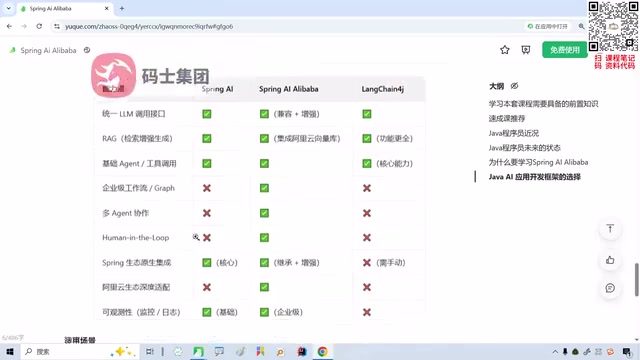The width and height of the screenshot is (640, 360).
Task: Open the presentation monitor app on taskbar
Action: (219, 351)
